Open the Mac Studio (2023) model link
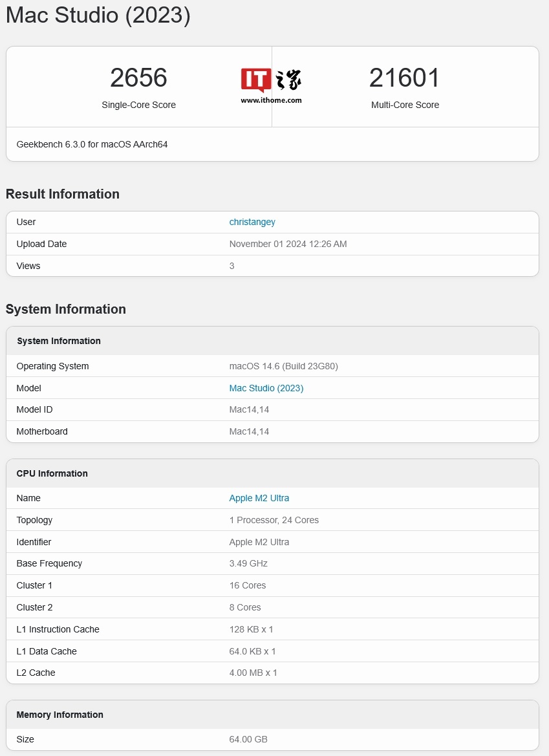The height and width of the screenshot is (756, 549). click(x=266, y=388)
